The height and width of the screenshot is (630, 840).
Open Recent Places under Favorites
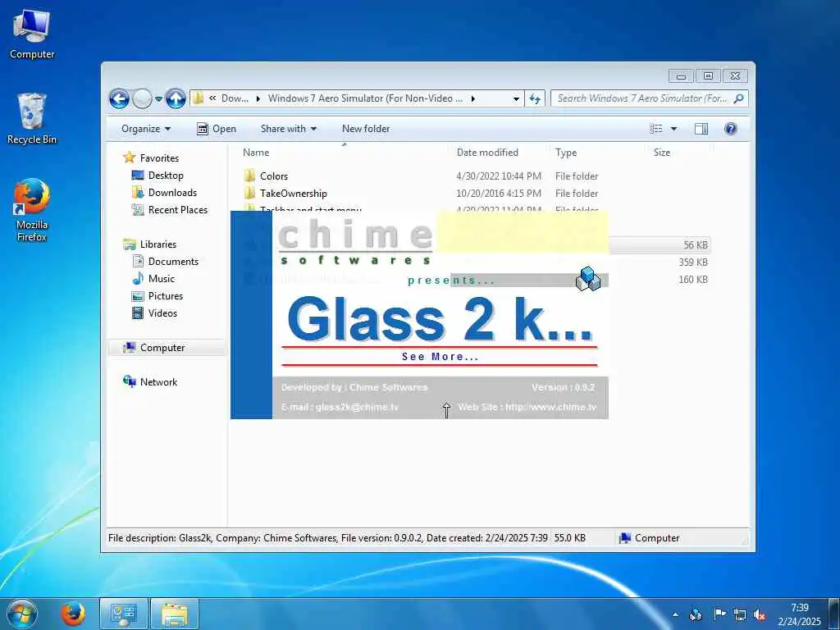click(178, 209)
